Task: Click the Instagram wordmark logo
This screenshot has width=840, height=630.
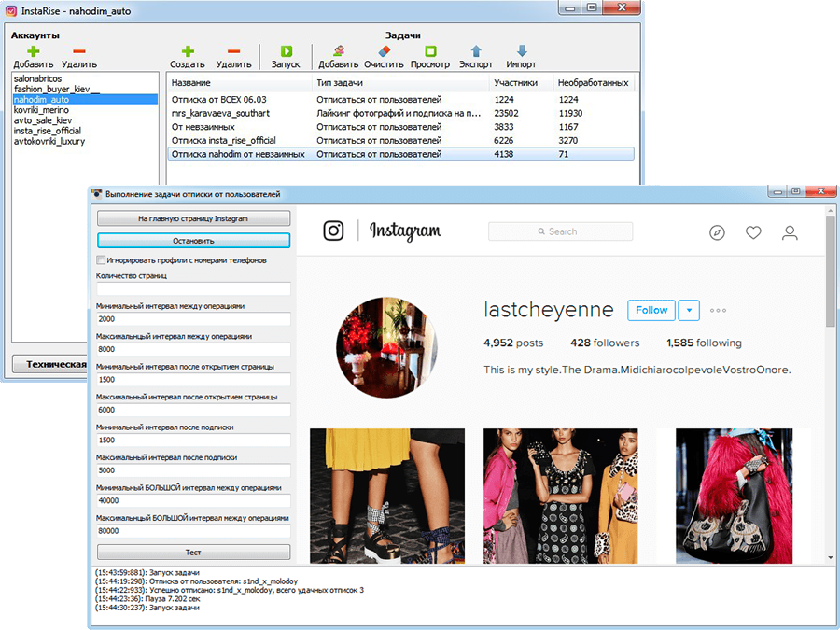Action: click(405, 231)
